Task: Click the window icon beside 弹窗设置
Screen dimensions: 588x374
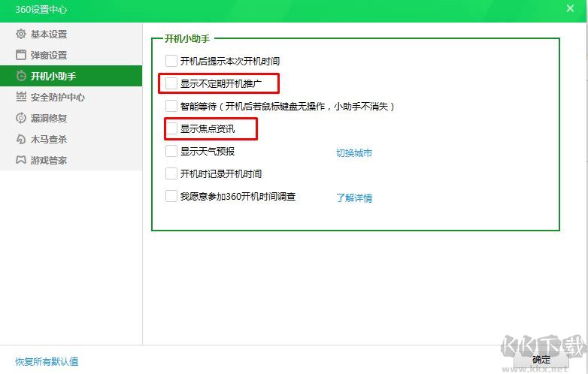Action: 21,55
